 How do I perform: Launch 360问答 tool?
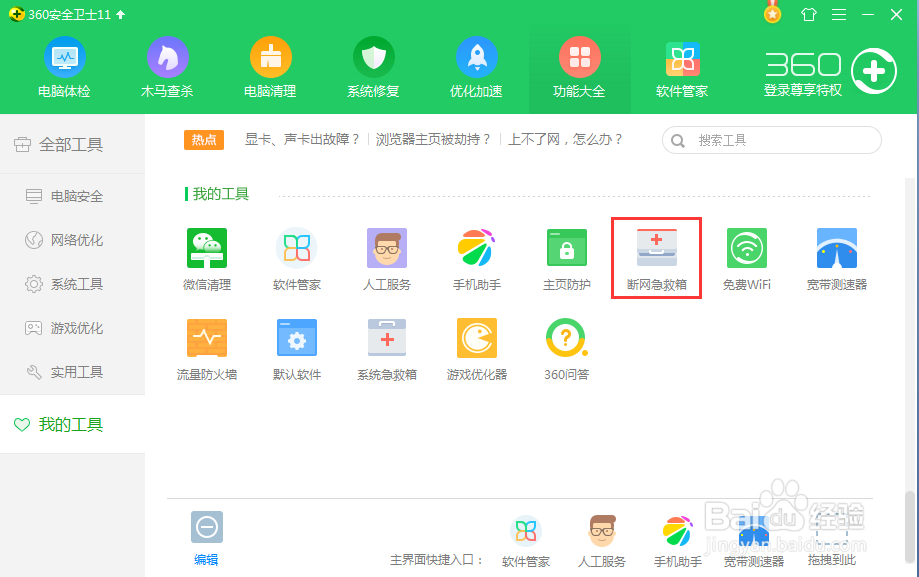tap(567, 349)
